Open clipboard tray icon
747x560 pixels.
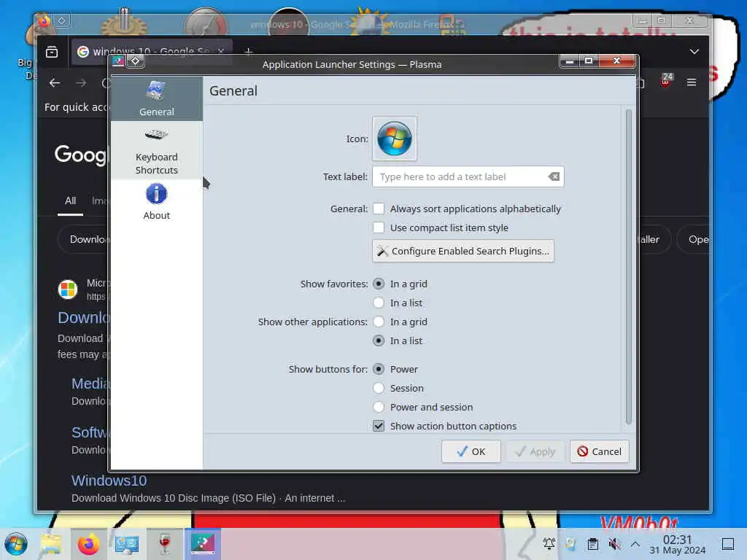pos(592,544)
